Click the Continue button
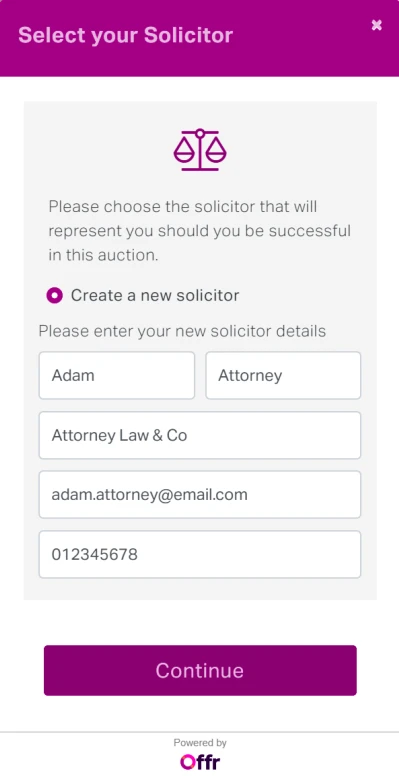Image resolution: width=399 pixels, height=779 pixels. click(x=200, y=670)
